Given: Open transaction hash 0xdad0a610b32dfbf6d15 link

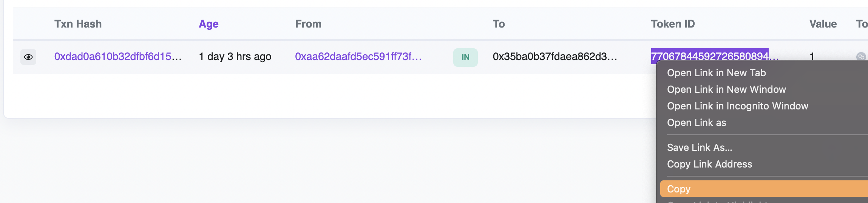Looking at the screenshot, I should click(118, 57).
